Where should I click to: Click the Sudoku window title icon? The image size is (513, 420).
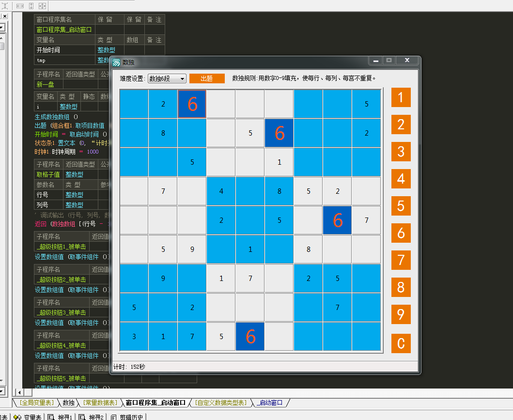[x=116, y=62]
